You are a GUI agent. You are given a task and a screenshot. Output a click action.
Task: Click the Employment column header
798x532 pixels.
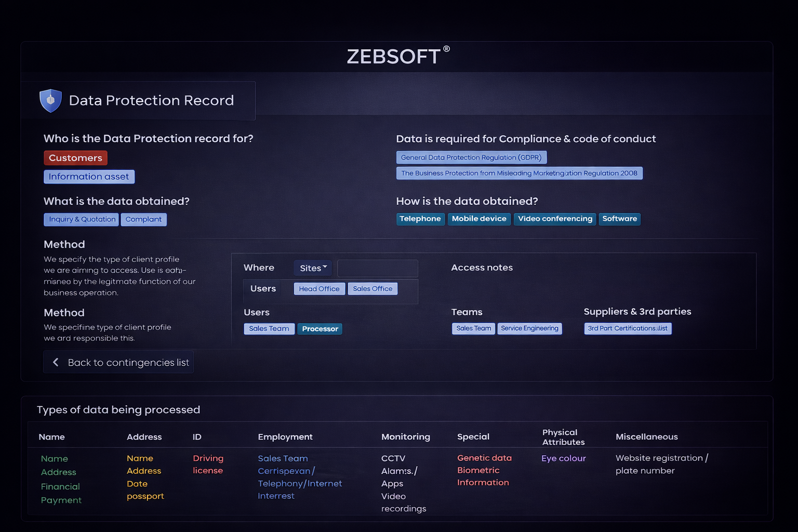[x=285, y=437]
